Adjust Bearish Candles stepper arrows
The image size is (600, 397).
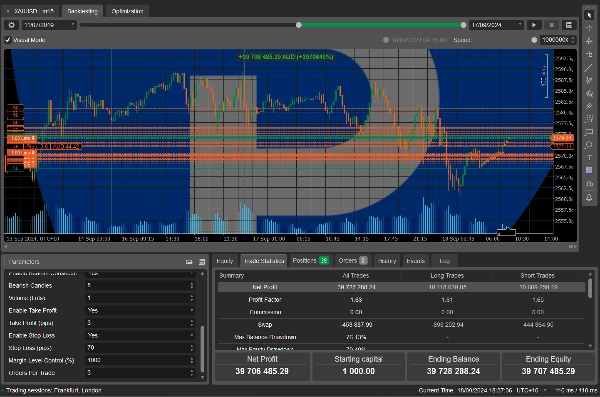pos(192,286)
